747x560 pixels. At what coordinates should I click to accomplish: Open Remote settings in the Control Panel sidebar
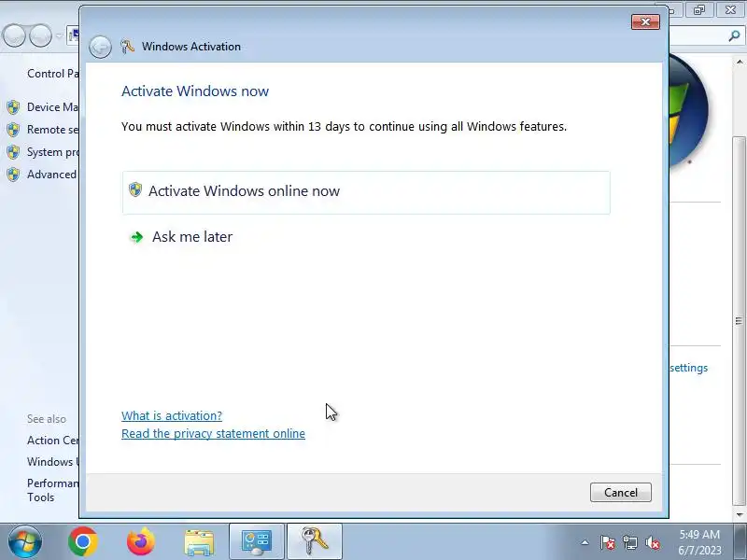tap(52, 130)
